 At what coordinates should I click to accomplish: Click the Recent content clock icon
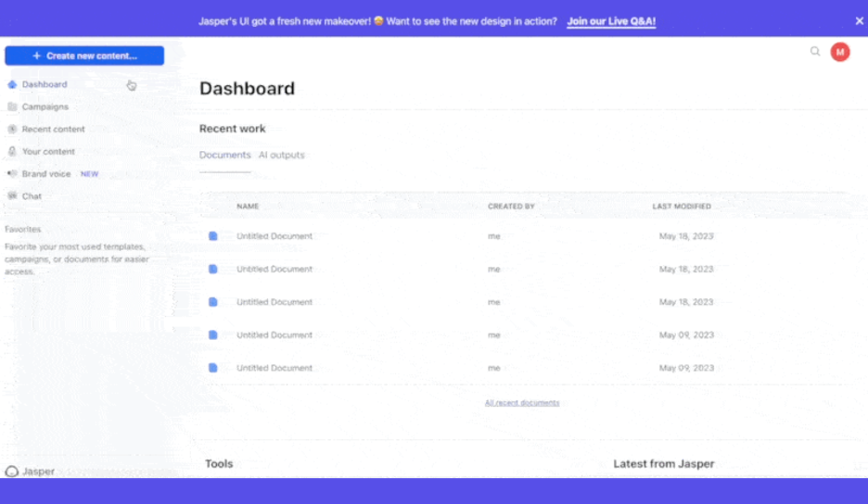pos(12,129)
